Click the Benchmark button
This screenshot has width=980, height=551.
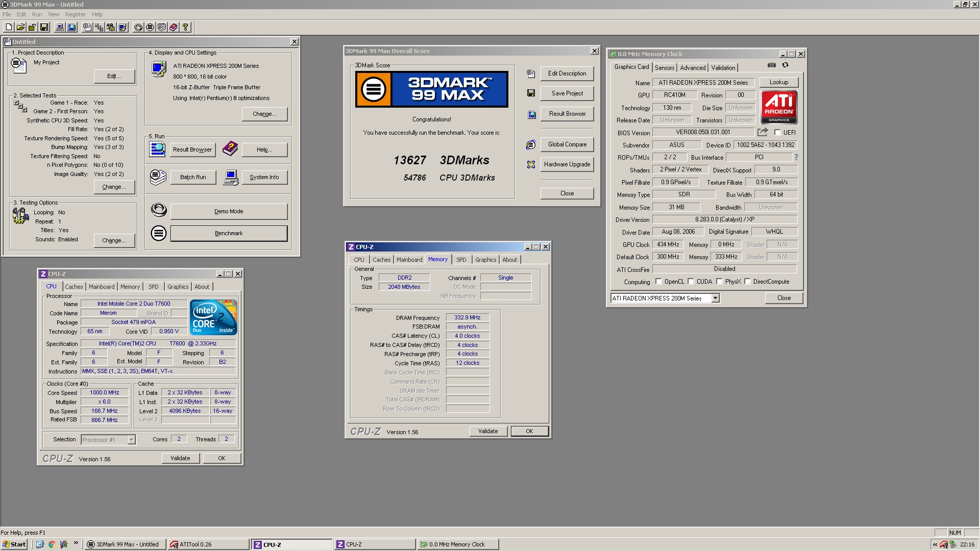229,233
